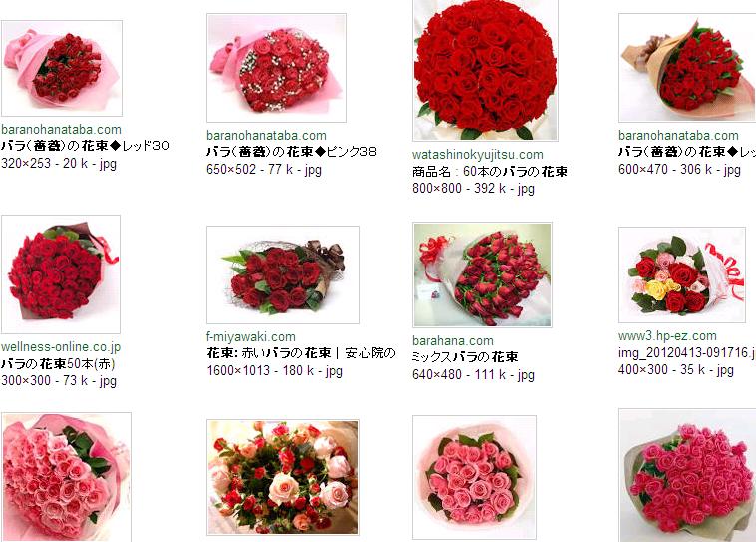Open the wellness-online.co.jp link
Image resolution: width=756 pixels, height=542 pixels.
point(61,346)
